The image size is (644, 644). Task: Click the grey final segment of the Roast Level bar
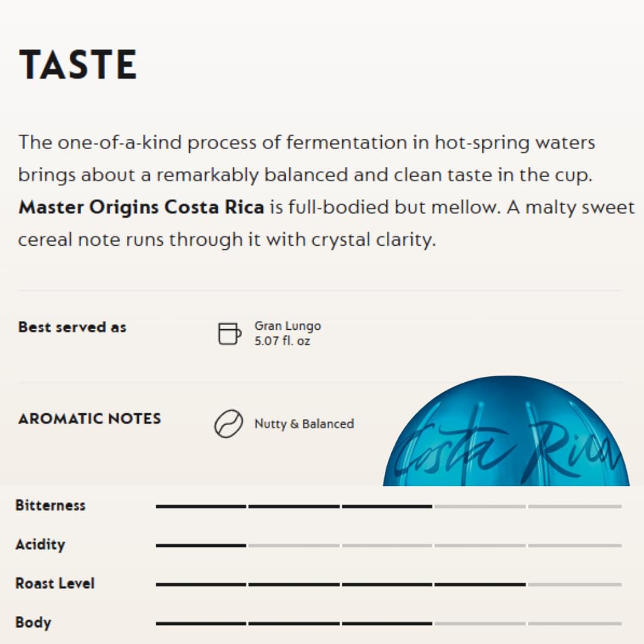pyautogui.click(x=575, y=584)
